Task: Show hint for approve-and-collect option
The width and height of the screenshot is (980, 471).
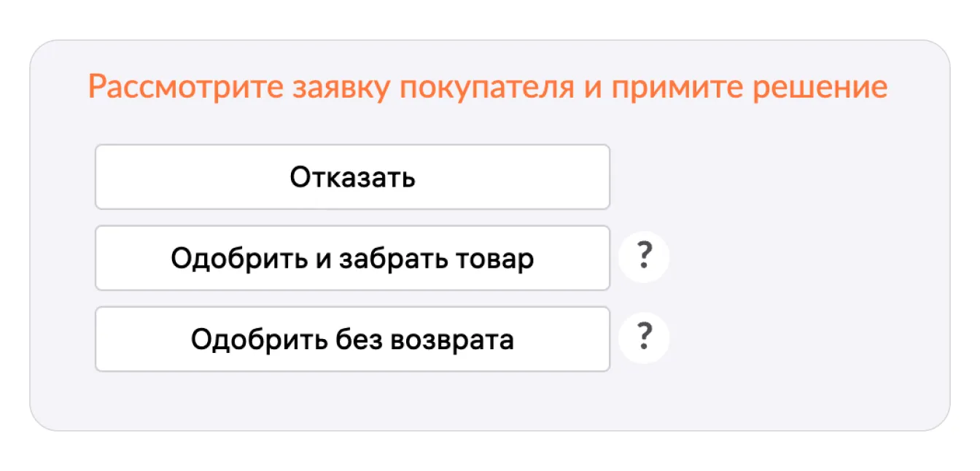Action: [x=643, y=257]
